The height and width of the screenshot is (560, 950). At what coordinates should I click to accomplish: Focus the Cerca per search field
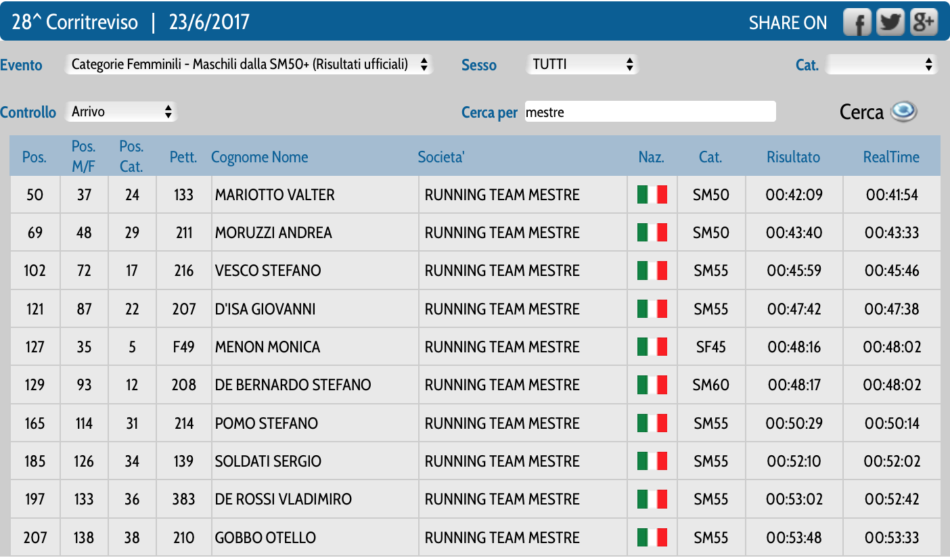(650, 112)
